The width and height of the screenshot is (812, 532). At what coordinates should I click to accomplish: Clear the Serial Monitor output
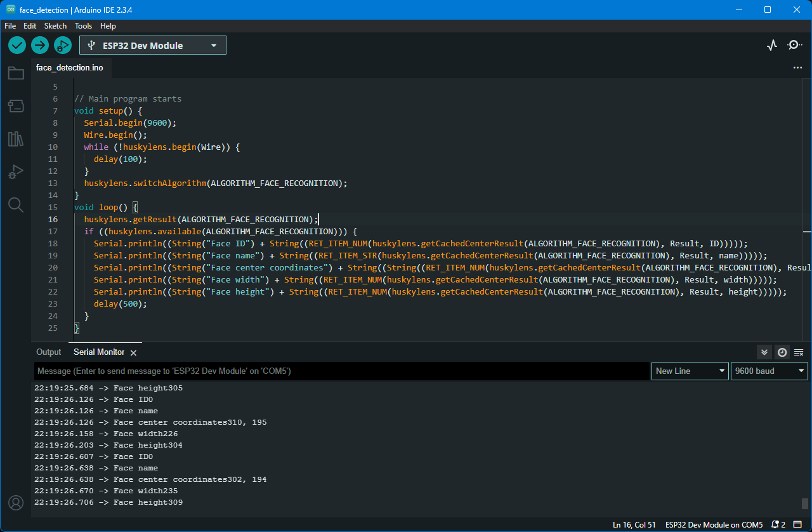[799, 352]
